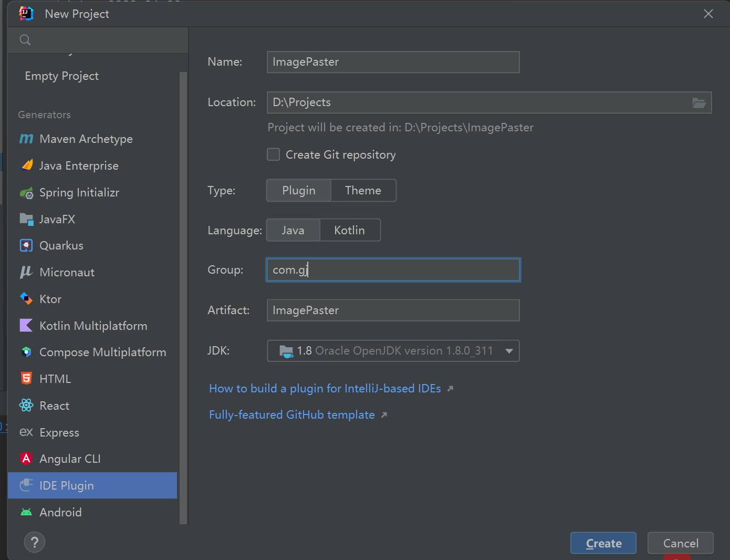Choose the Compose Multiplatform icon
The height and width of the screenshot is (560, 730).
[x=26, y=352]
